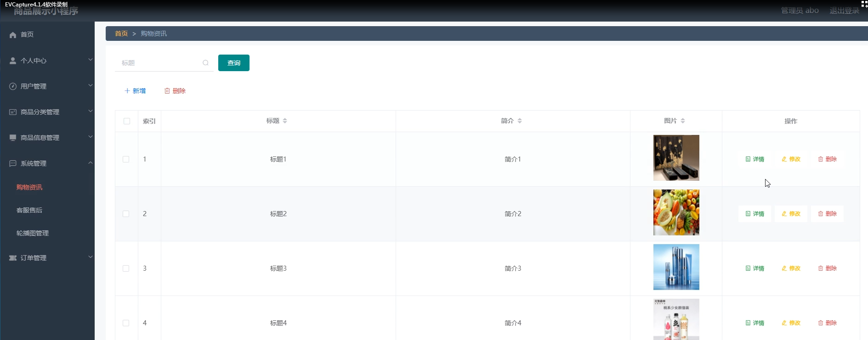This screenshot has width=868, height=340.
Task: Click the card icon beside 商品分类管理
Action: coord(13,112)
